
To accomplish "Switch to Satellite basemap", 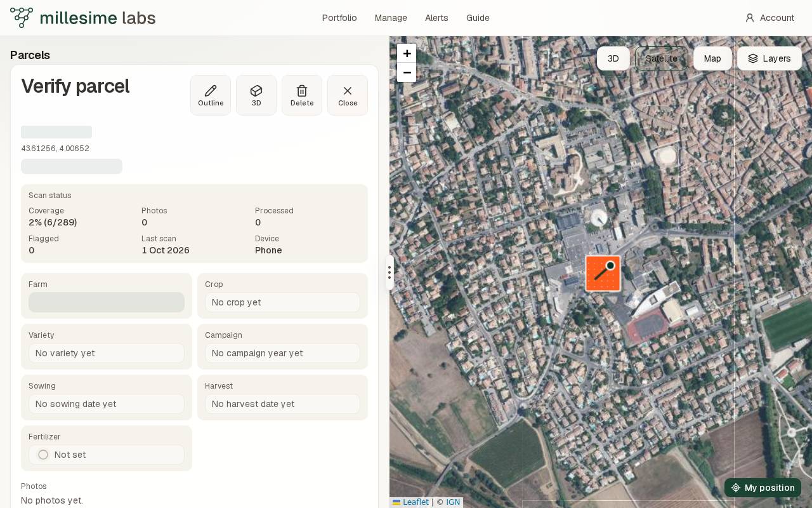I will coord(662,58).
